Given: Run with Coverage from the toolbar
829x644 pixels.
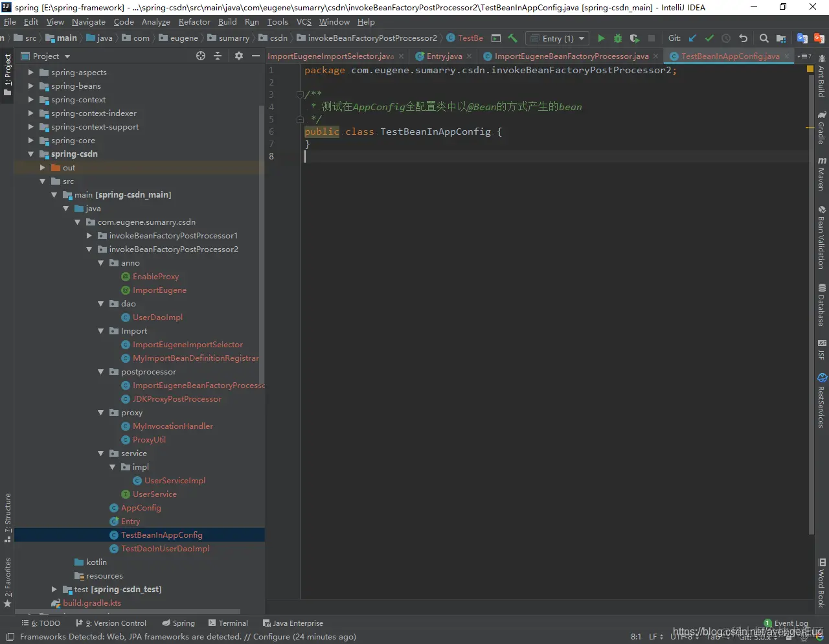Looking at the screenshot, I should pos(635,38).
